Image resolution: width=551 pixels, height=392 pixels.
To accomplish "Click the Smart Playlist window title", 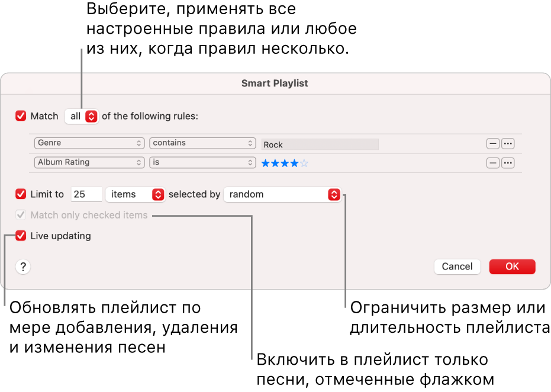I will [275, 83].
